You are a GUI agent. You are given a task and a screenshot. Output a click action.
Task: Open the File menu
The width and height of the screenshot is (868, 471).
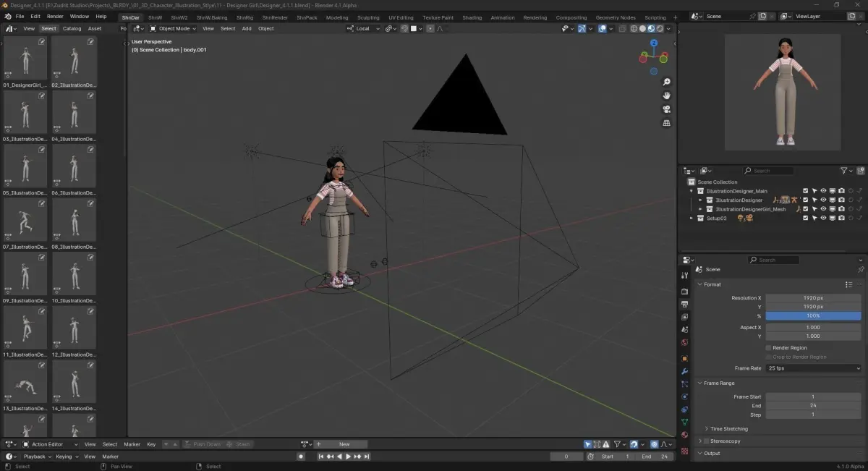(20, 16)
